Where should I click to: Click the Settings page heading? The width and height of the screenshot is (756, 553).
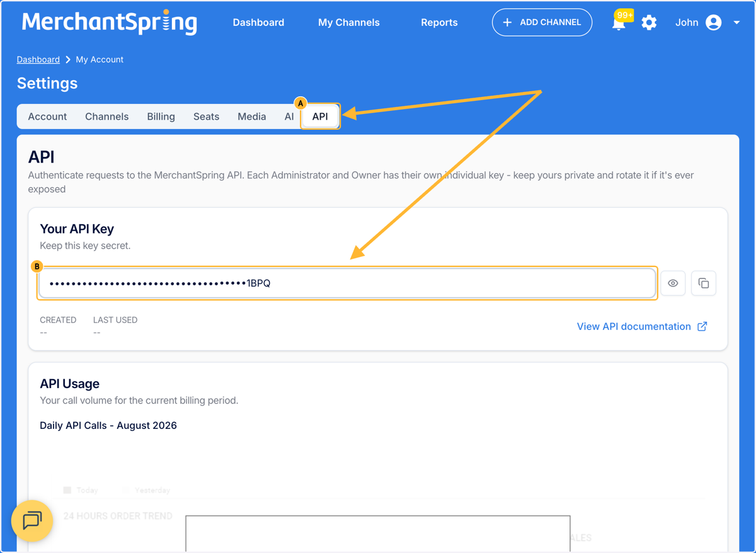pos(47,83)
